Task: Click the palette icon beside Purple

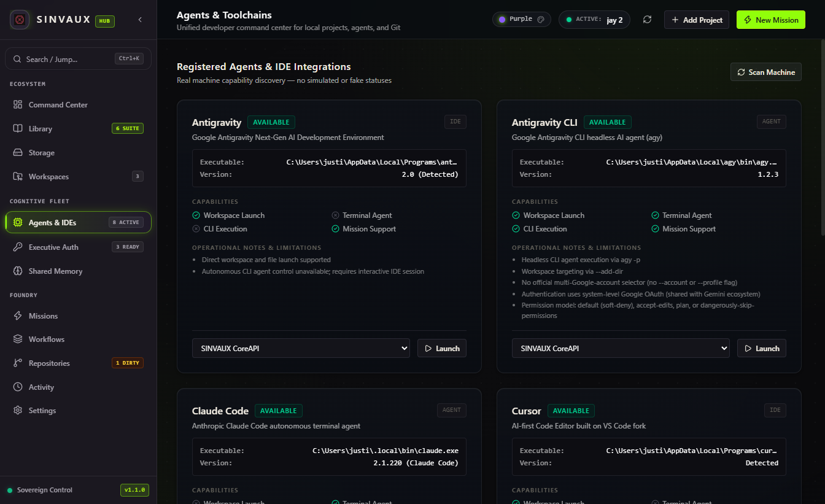Action: tap(541, 20)
